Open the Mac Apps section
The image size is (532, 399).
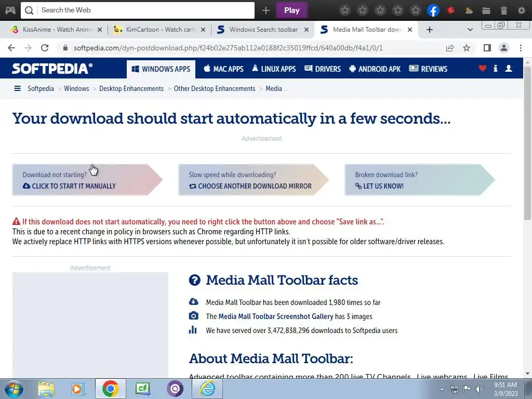(223, 69)
